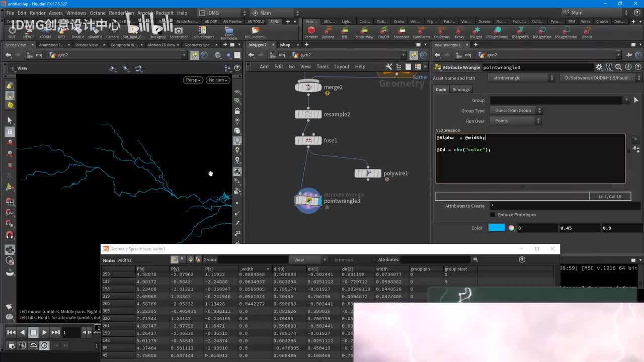
Task: Click the Tools menu in network editor
Action: [x=323, y=66]
